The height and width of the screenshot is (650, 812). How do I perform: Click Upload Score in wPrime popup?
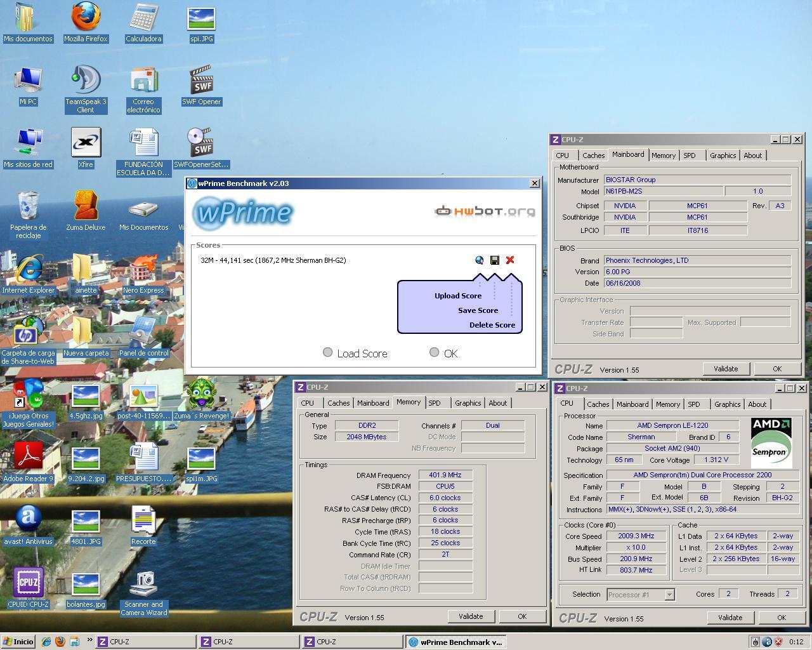pos(458,296)
